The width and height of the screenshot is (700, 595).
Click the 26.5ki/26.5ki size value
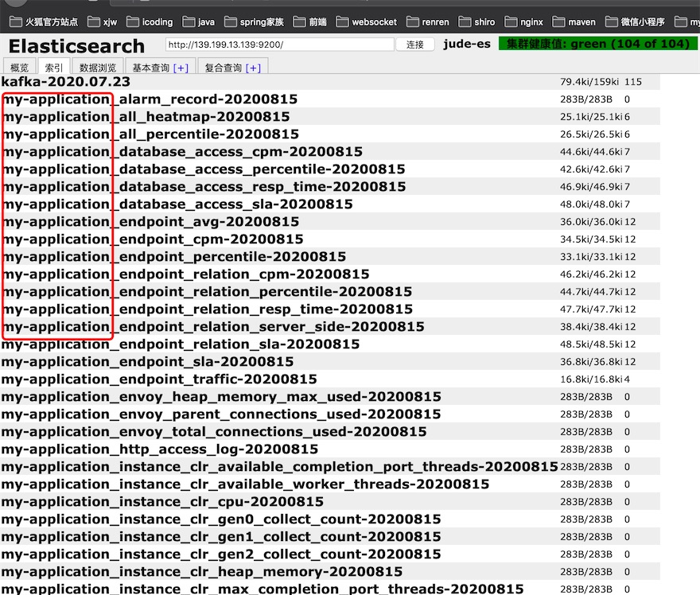click(x=592, y=134)
